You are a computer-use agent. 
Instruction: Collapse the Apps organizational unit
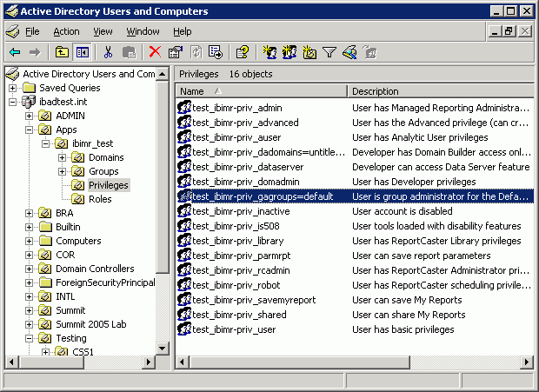coord(29,130)
